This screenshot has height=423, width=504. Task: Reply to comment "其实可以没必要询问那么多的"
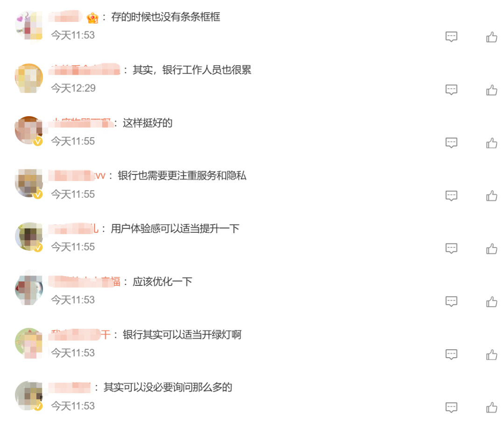451,407
